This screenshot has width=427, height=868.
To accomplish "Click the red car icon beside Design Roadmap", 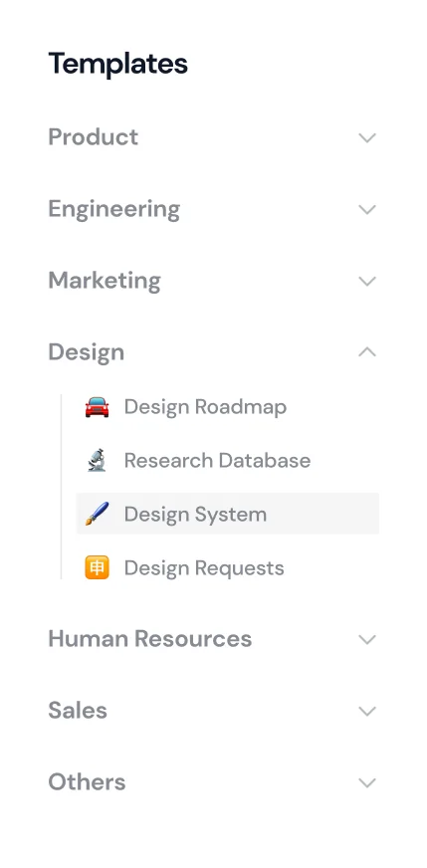I will 97,407.
